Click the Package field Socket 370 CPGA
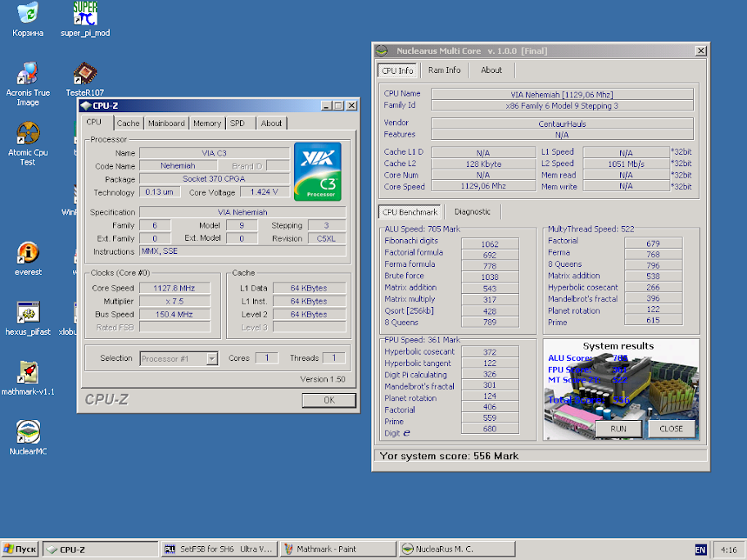The height and width of the screenshot is (560, 747). 215,179
